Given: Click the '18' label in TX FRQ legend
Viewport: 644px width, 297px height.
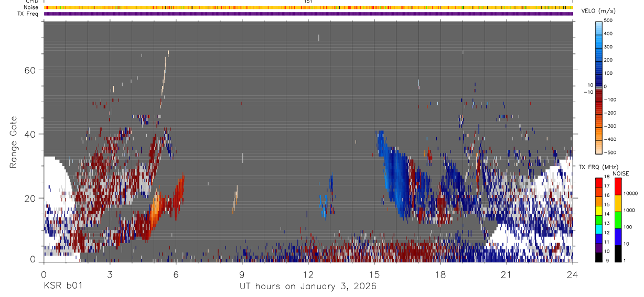Looking at the screenshot, I should (607, 177).
